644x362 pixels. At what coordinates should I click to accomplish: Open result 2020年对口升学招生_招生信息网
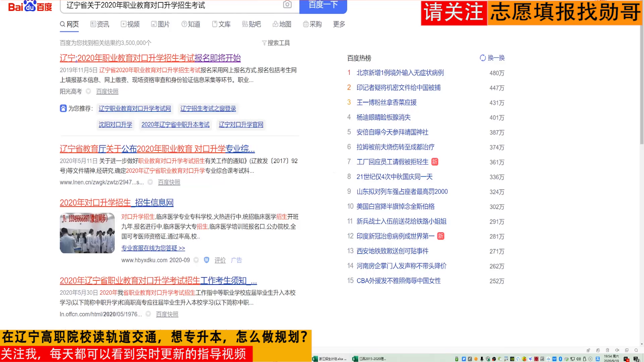[x=117, y=203]
